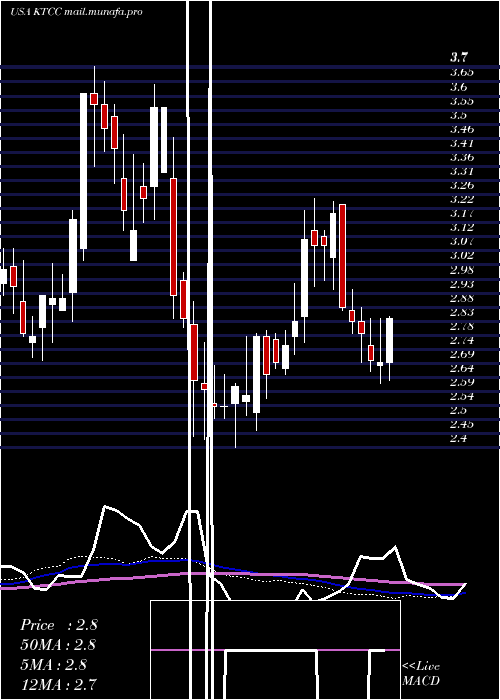
Task: Click the 'USA KTCC mail.munafa.pro' chart title
Action: click(x=76, y=12)
